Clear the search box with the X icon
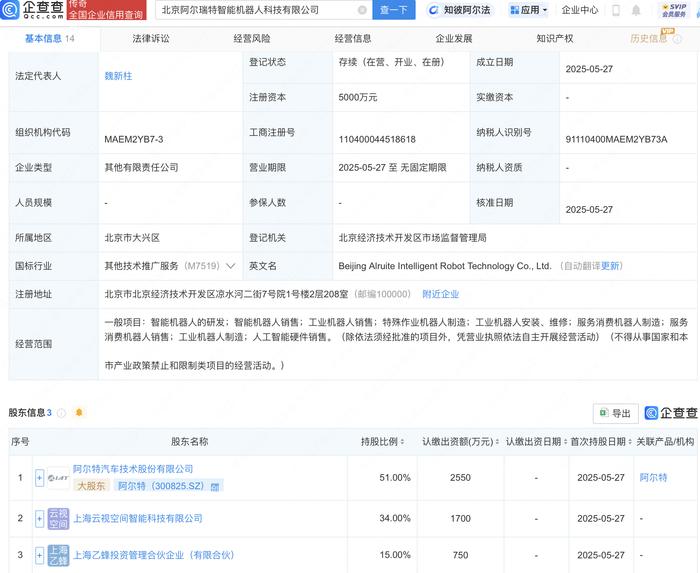This screenshot has height=573, width=700. (362, 10)
